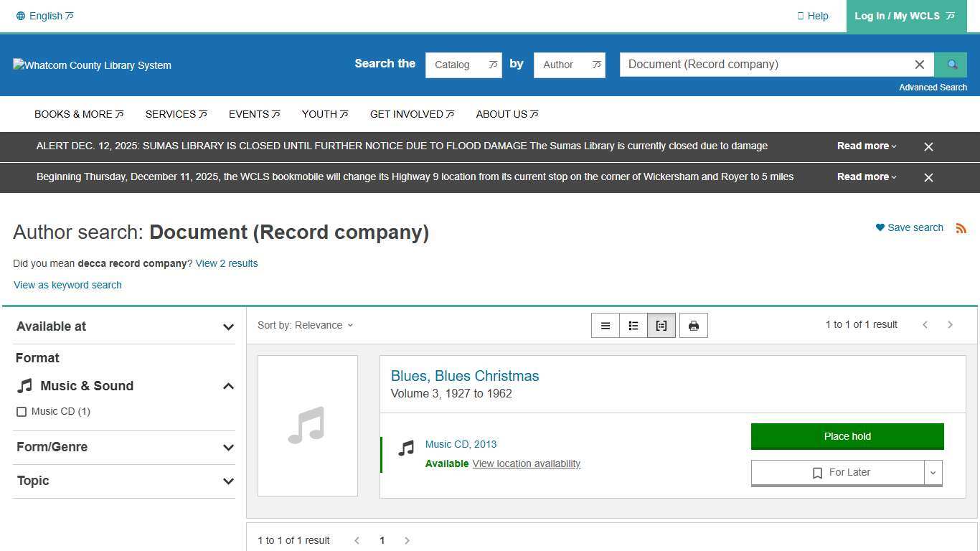Save search with the heart icon
This screenshot has width=980, height=551.
tap(880, 227)
